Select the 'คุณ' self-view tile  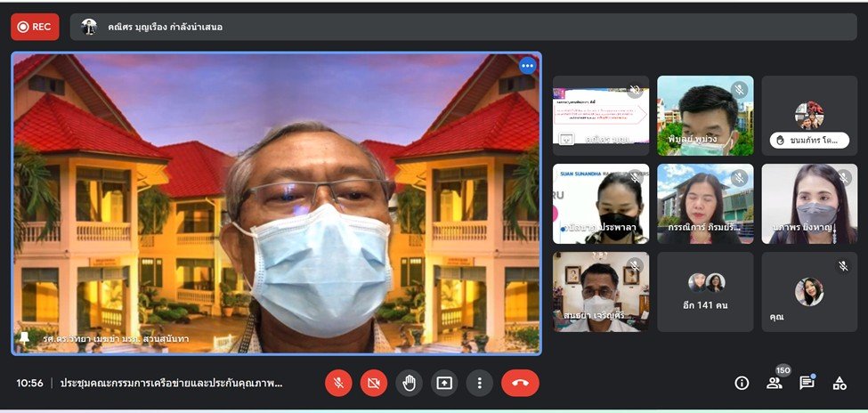pos(808,292)
